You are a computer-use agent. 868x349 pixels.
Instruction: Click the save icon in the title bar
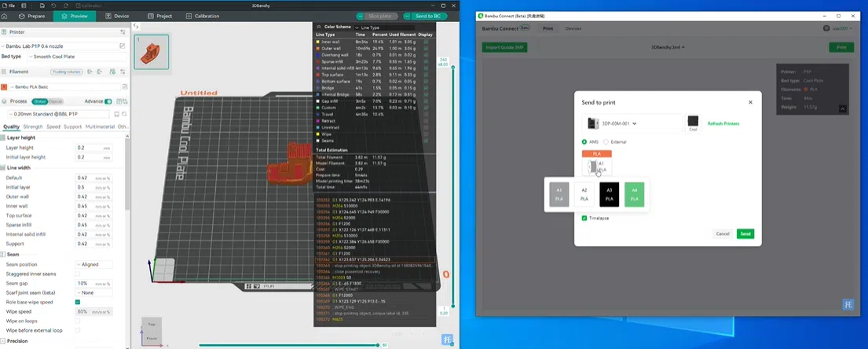42,5
